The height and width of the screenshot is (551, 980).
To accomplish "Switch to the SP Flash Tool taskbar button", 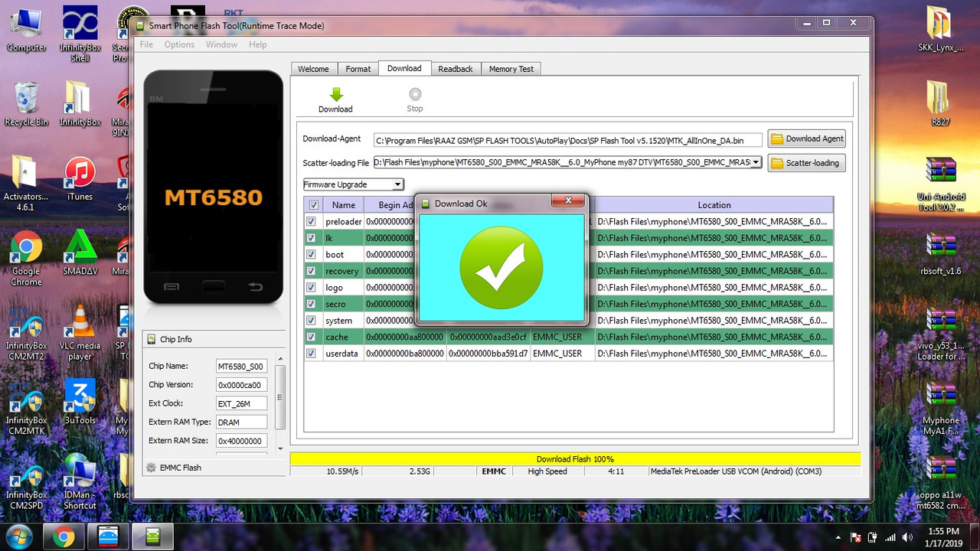I will pyautogui.click(x=152, y=537).
